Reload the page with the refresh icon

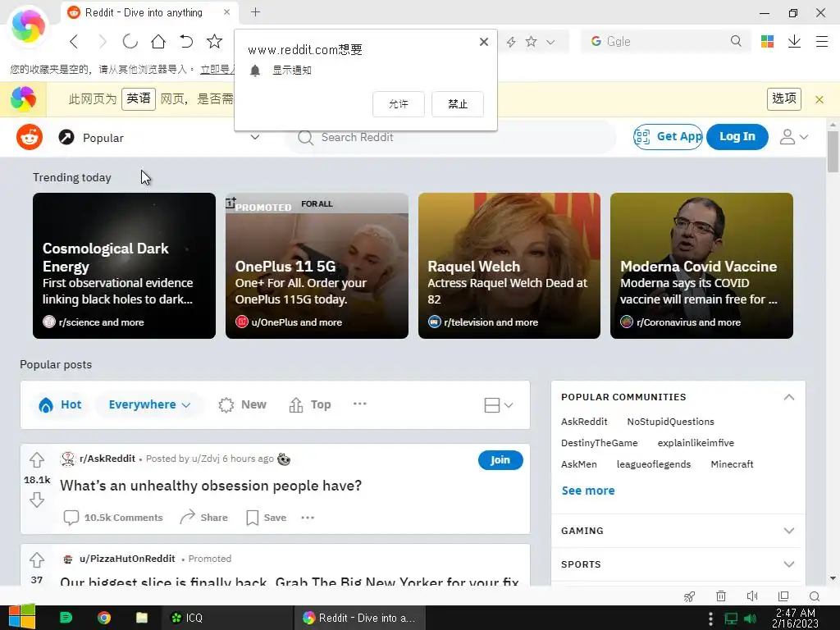tap(130, 41)
